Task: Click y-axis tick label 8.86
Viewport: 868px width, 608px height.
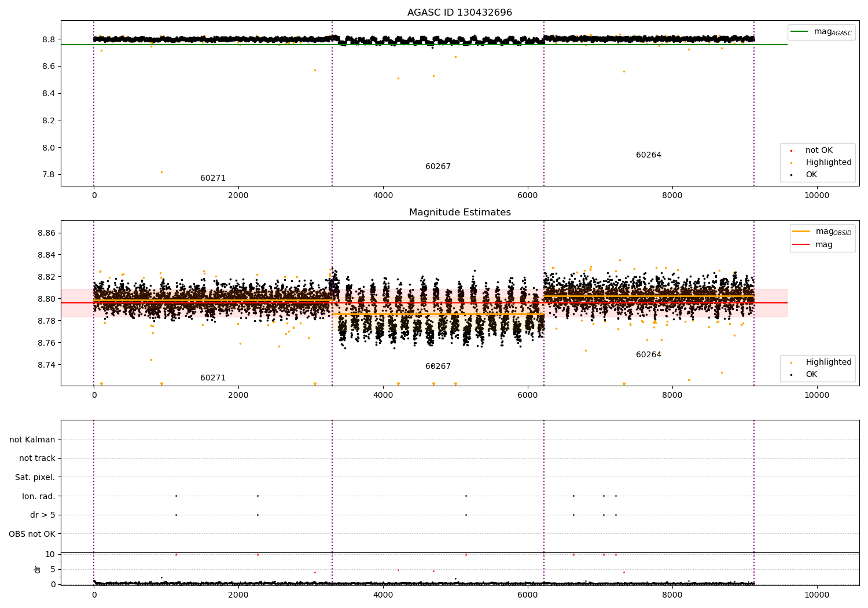Action: coord(47,233)
